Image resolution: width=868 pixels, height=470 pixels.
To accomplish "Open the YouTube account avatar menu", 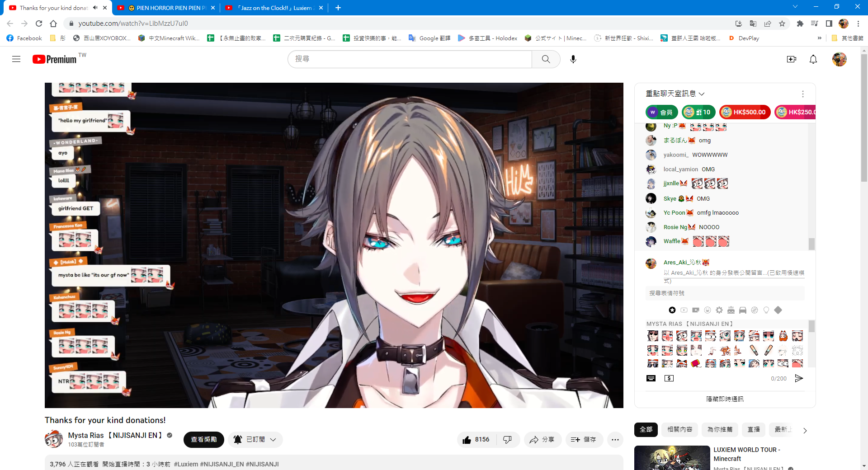I will [x=839, y=59].
